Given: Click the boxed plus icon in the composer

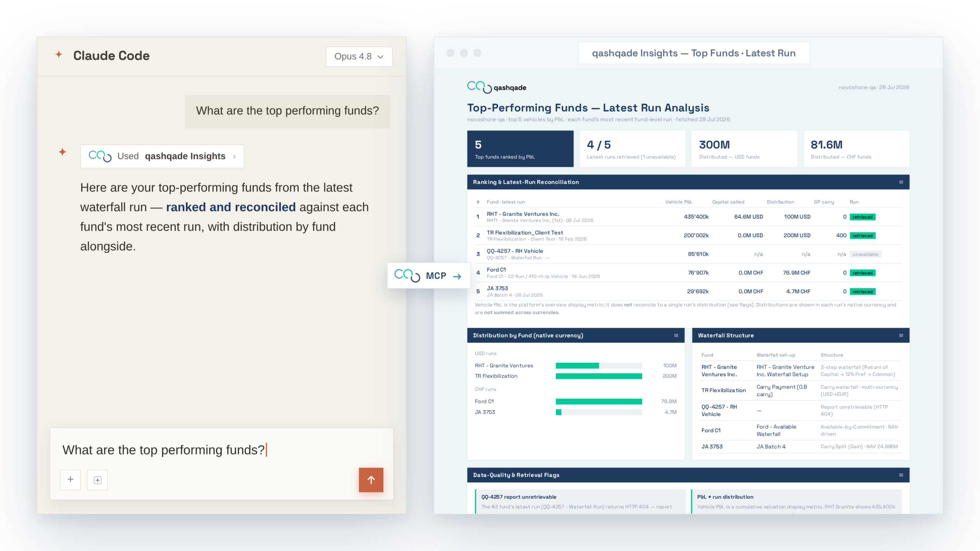Looking at the screenshot, I should [x=98, y=480].
